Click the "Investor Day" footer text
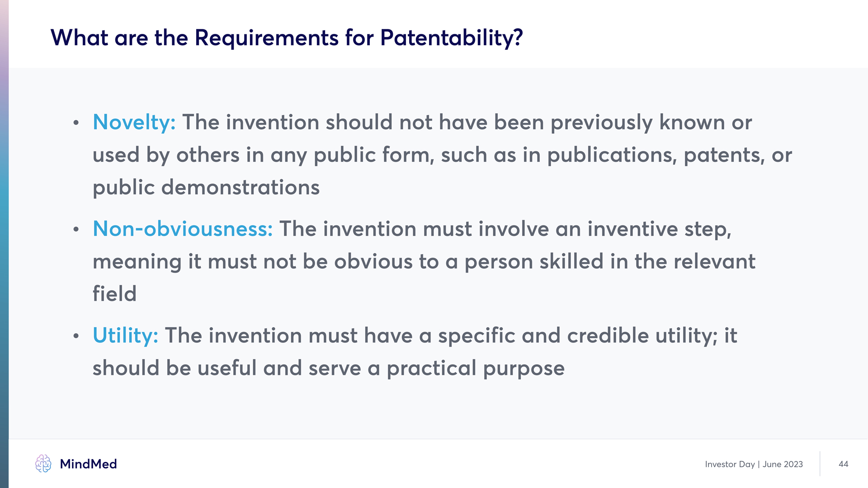868x488 pixels. [730, 464]
